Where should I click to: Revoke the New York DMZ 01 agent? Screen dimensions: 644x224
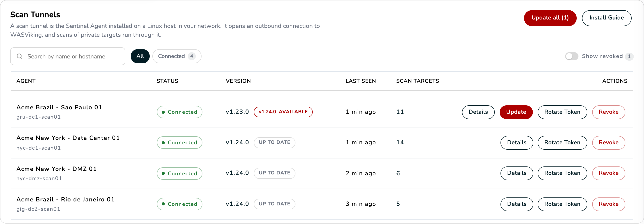[x=609, y=173]
